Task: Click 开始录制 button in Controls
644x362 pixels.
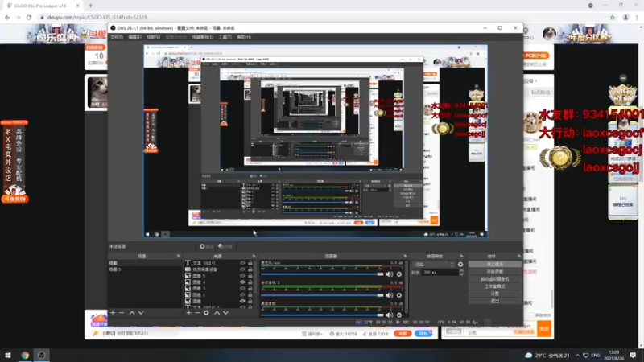Action: coord(495,272)
